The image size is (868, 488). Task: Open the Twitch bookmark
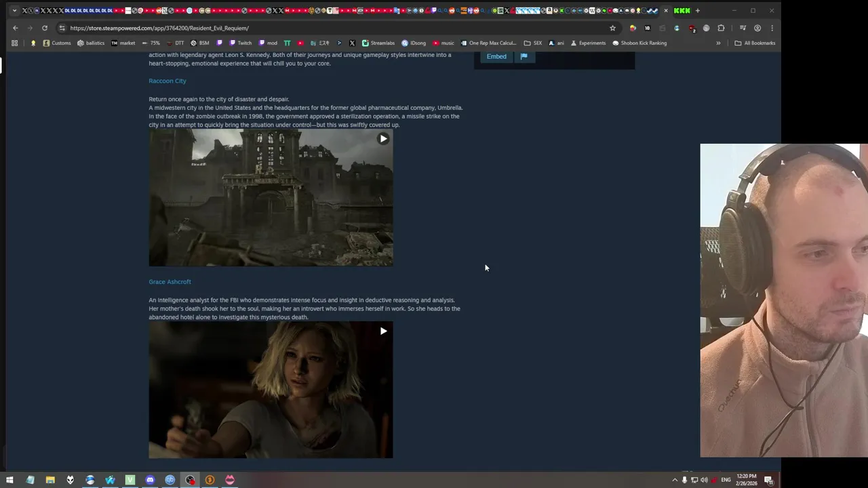click(241, 43)
